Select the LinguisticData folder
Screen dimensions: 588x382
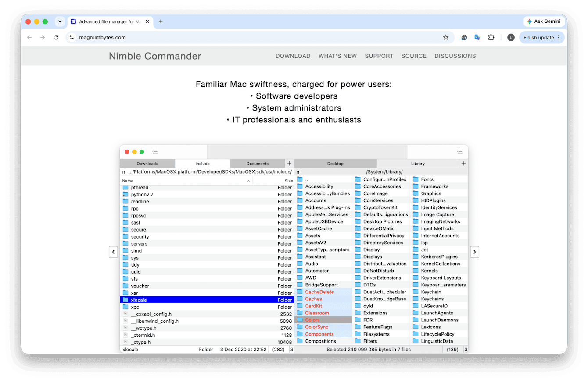pos(439,341)
